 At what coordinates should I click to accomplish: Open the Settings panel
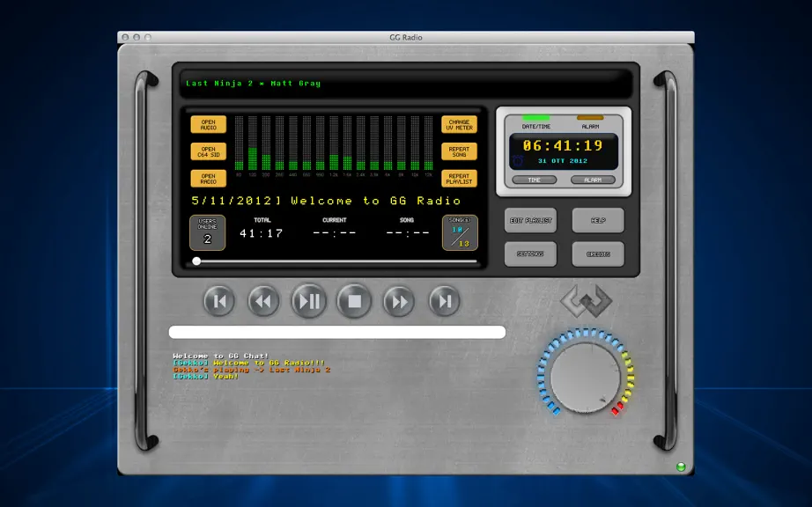point(530,254)
